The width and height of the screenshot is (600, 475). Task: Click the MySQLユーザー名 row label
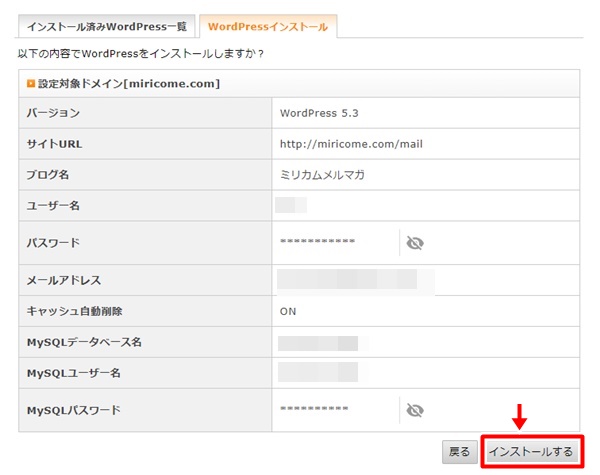[74, 373]
